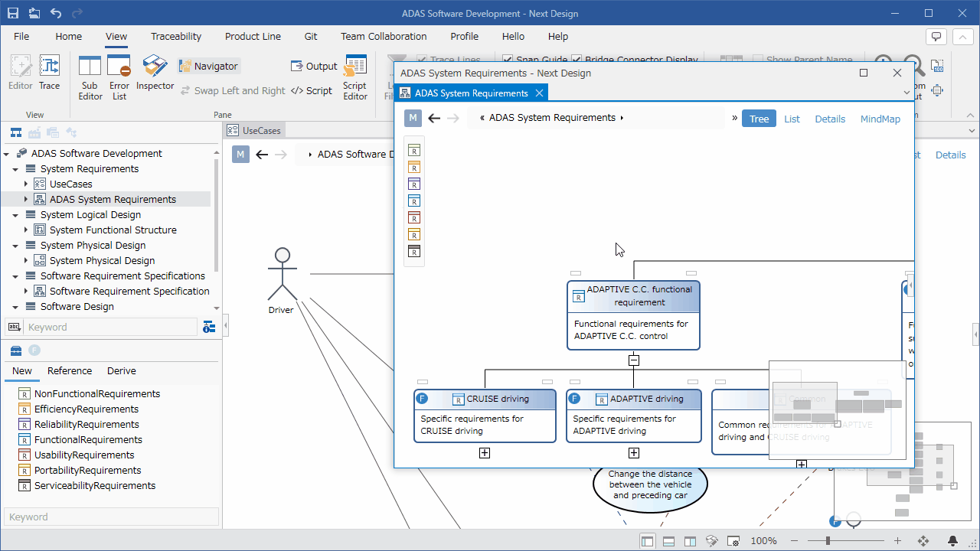Select Tree view in the popup
The width and height of the screenshot is (980, 551).
click(759, 119)
